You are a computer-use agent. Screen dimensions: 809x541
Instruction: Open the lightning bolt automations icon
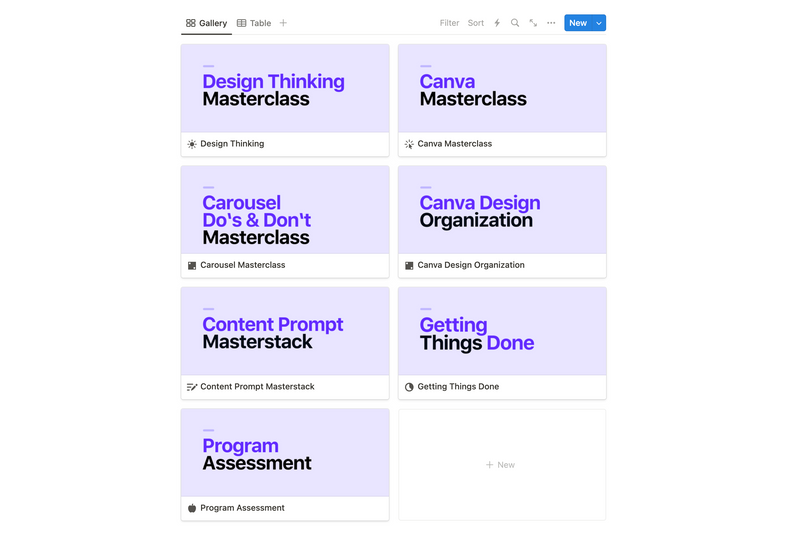click(497, 23)
